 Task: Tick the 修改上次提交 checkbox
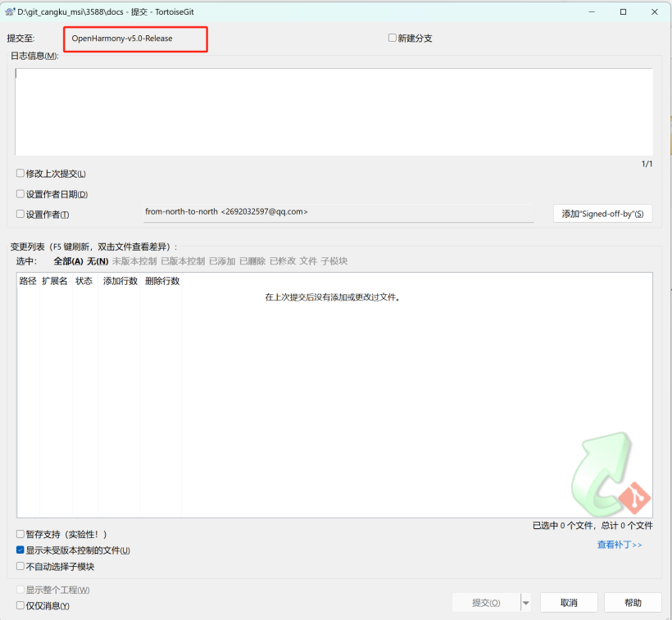pos(20,174)
